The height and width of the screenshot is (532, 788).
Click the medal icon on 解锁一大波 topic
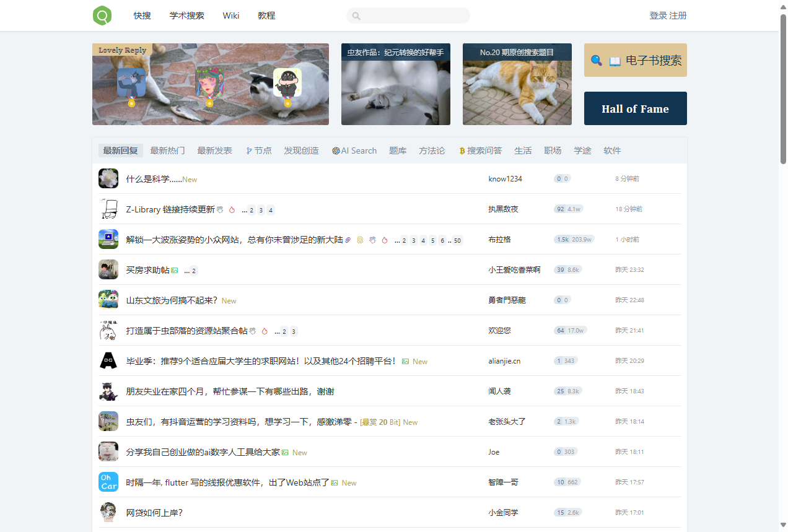[360, 240]
